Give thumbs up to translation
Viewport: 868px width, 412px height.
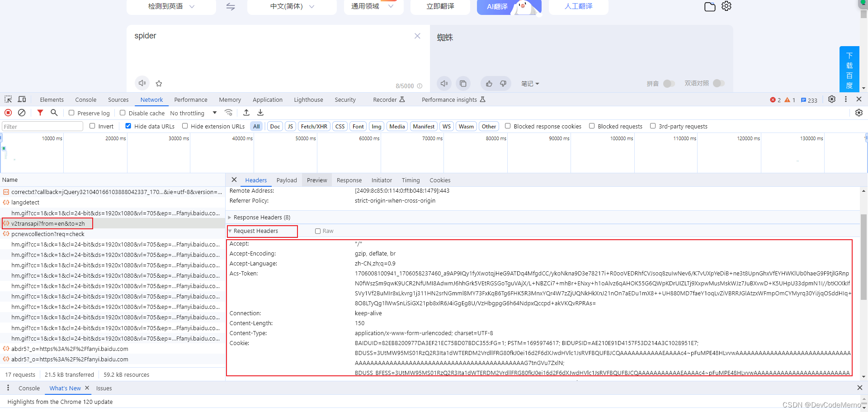click(489, 83)
